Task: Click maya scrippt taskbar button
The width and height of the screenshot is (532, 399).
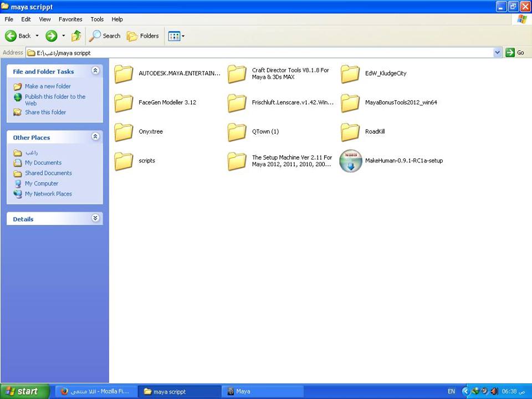Action: (180, 392)
